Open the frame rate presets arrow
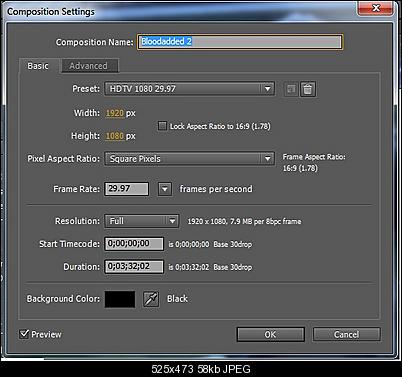402x377 pixels. point(165,189)
